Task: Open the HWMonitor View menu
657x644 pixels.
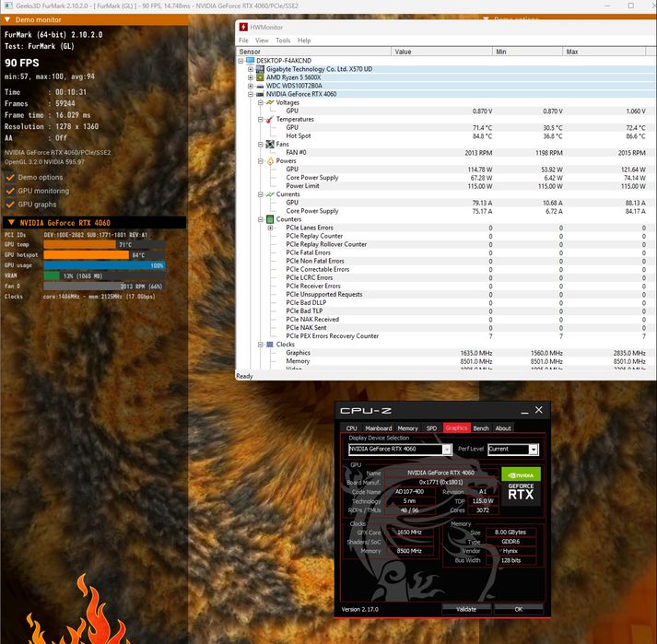Action: point(262,41)
